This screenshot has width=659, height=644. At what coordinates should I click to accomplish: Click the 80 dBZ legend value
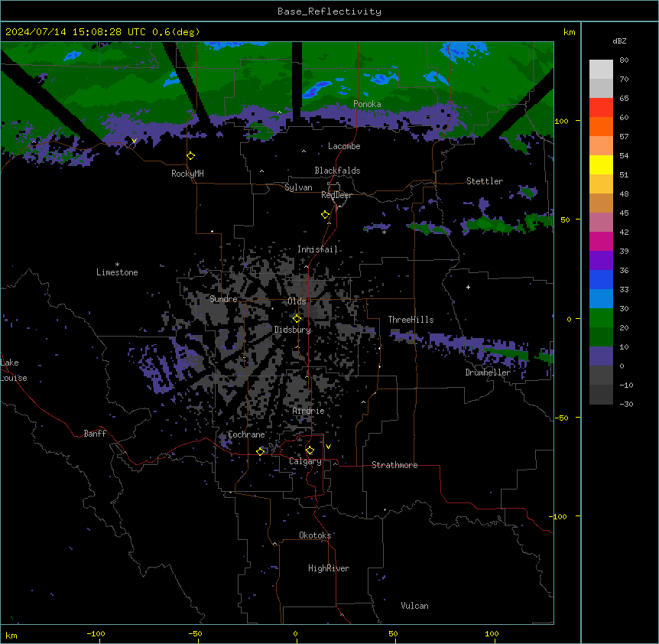click(624, 60)
